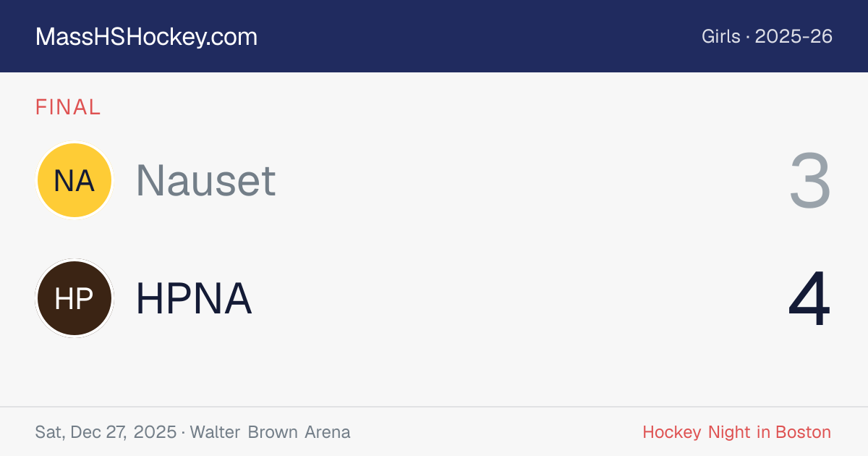Click the word Girls in header
The image size is (868, 456).
721,36
